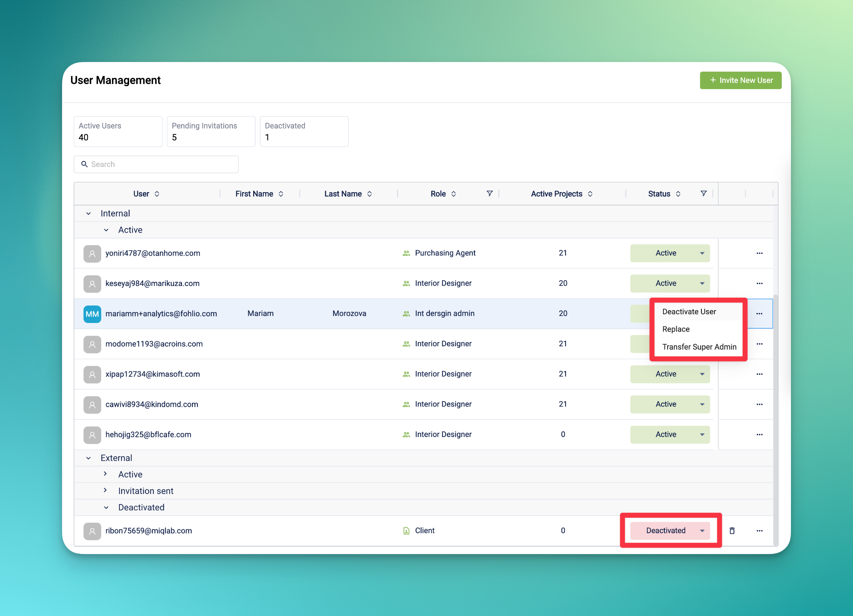Sort by First Name column
853x616 pixels.
pos(281,194)
